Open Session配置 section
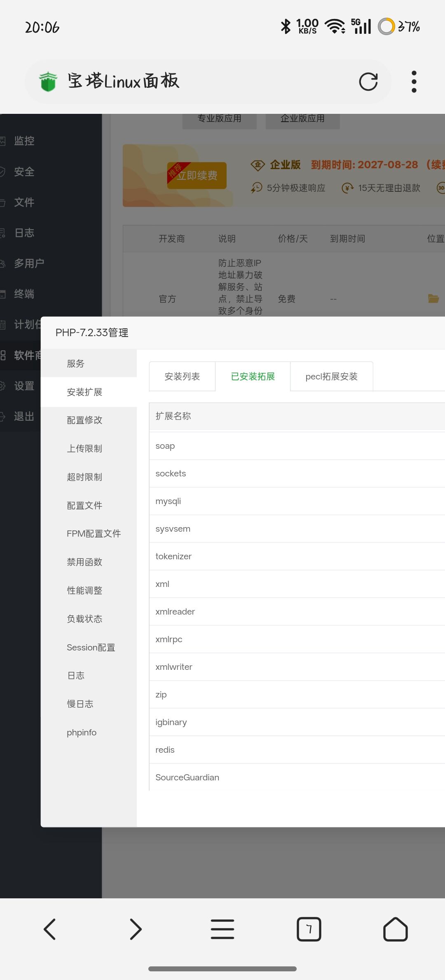 89,647
